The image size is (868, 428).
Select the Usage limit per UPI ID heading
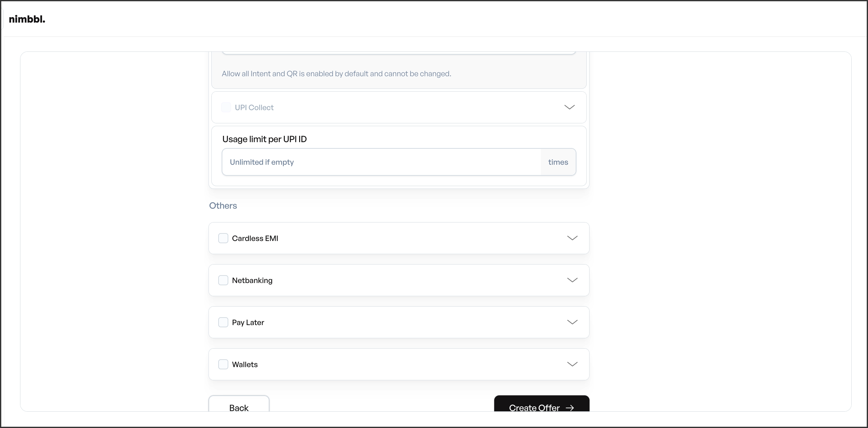click(265, 139)
